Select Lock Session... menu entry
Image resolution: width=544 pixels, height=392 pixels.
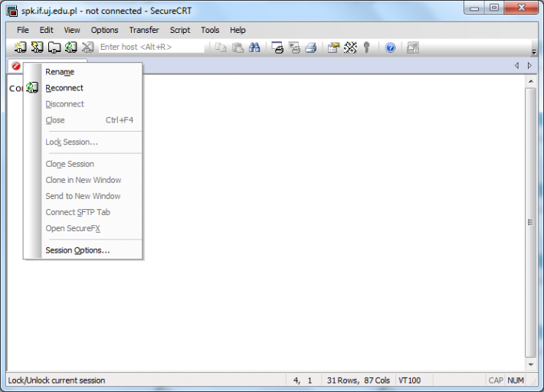click(83, 142)
